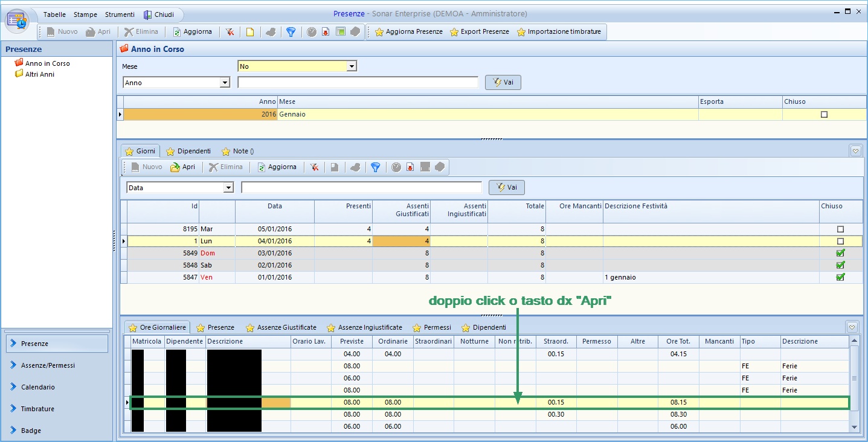Open the Timbrature section in the sidebar

tap(37, 409)
